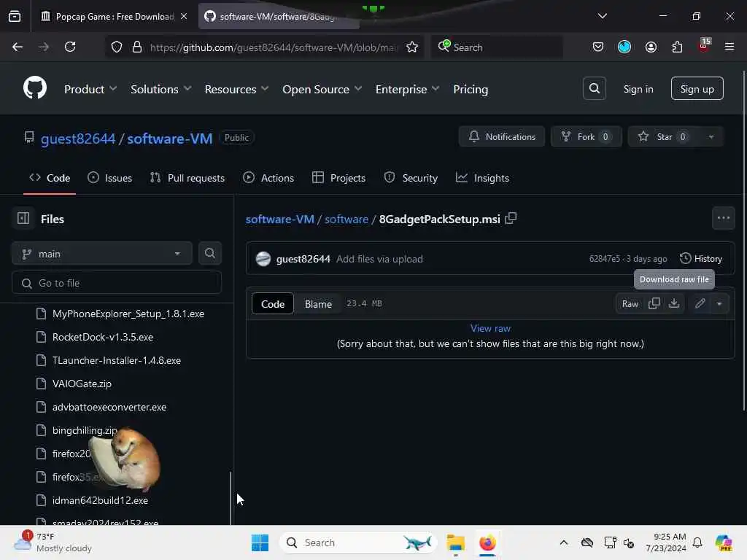The width and height of the screenshot is (747, 560).
Task: Star the software-VM repository
Action: click(x=664, y=136)
